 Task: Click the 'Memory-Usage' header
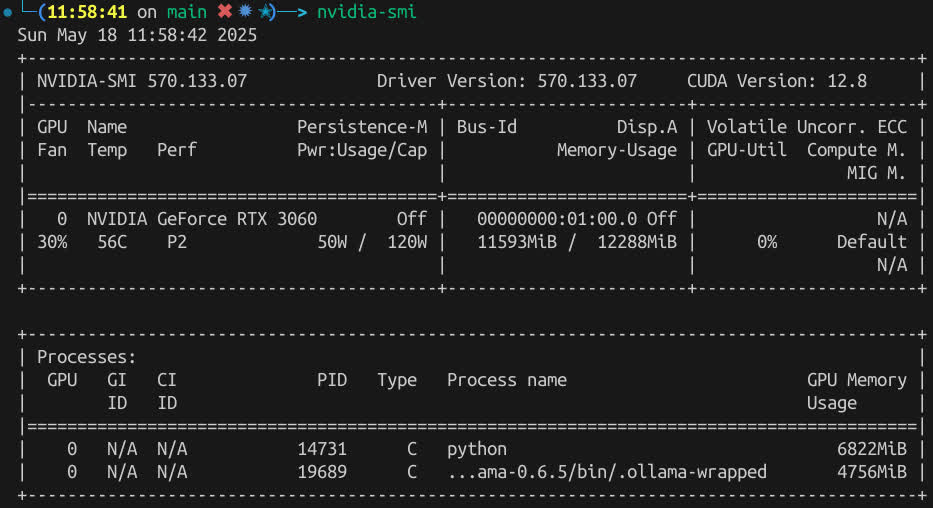click(x=616, y=150)
